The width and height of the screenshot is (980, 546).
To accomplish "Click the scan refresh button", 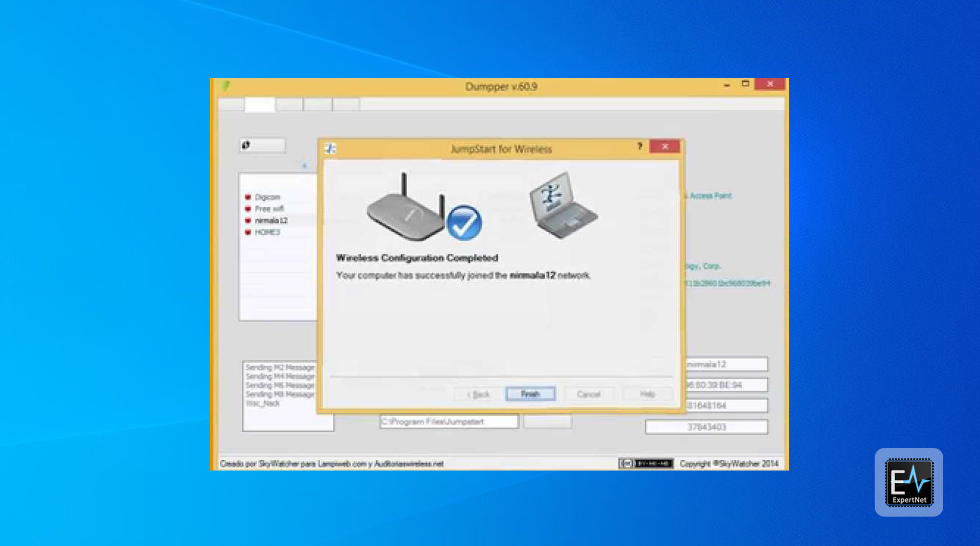I will tap(262, 145).
